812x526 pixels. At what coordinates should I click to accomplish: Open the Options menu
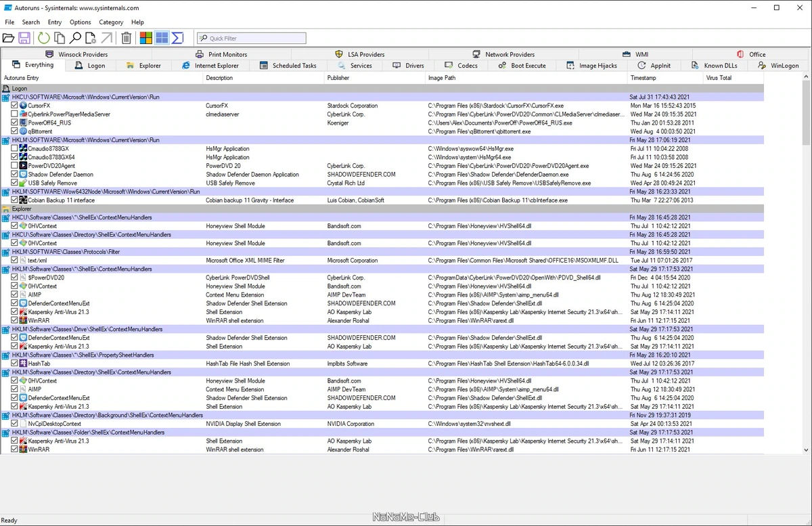click(x=81, y=22)
